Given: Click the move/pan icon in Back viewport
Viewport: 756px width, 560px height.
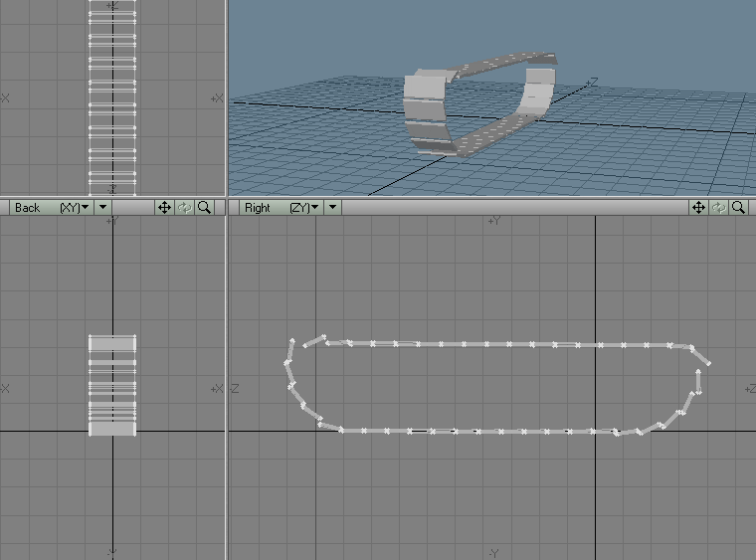Looking at the screenshot, I should [164, 208].
